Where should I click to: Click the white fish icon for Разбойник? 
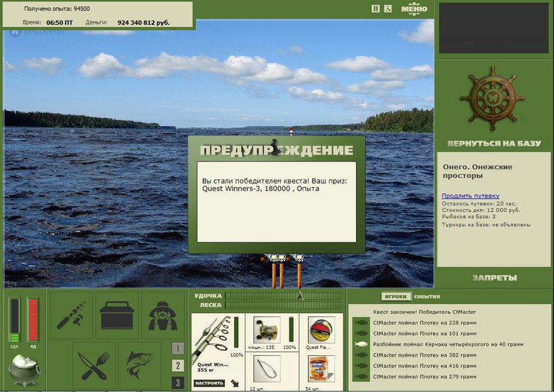tap(361, 344)
